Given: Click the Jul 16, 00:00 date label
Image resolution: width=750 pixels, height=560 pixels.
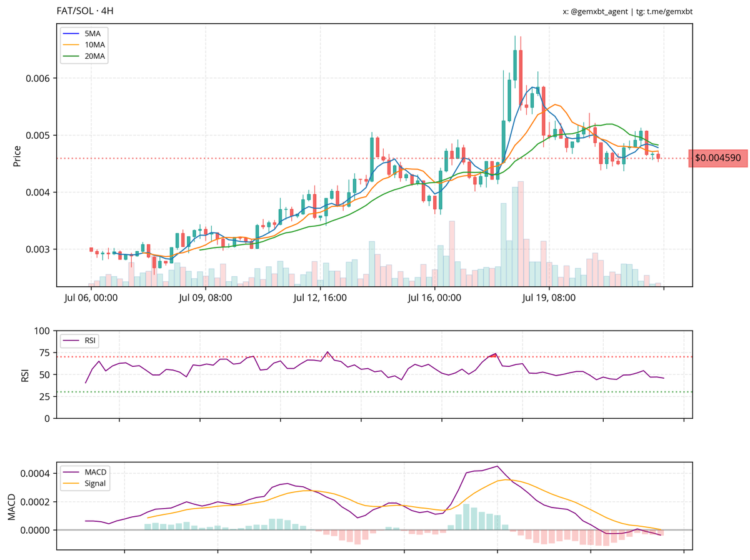Looking at the screenshot, I should tap(434, 298).
